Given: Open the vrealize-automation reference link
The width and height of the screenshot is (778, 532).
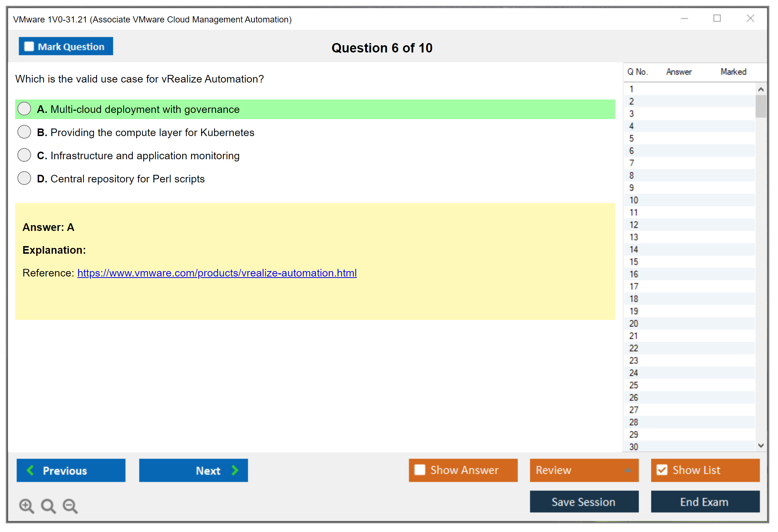Looking at the screenshot, I should [217, 273].
